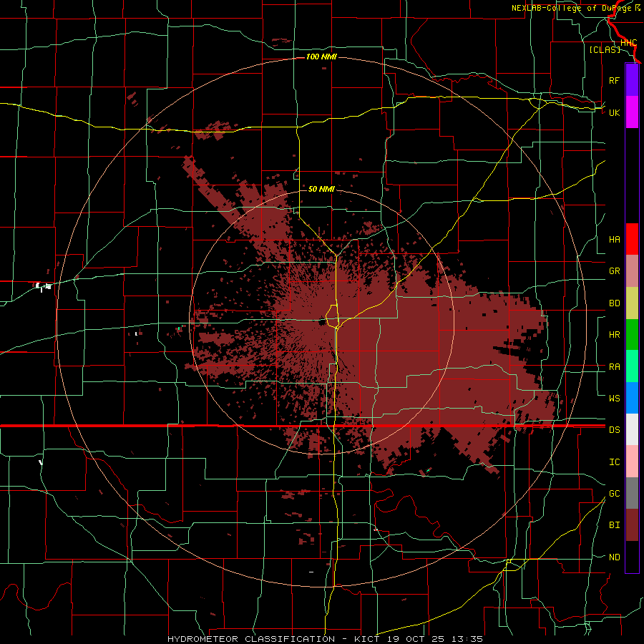Click the HYDROMETEOR CLASSIFICATION title text
The height and width of the screenshot is (644, 644).
[x=251, y=639]
